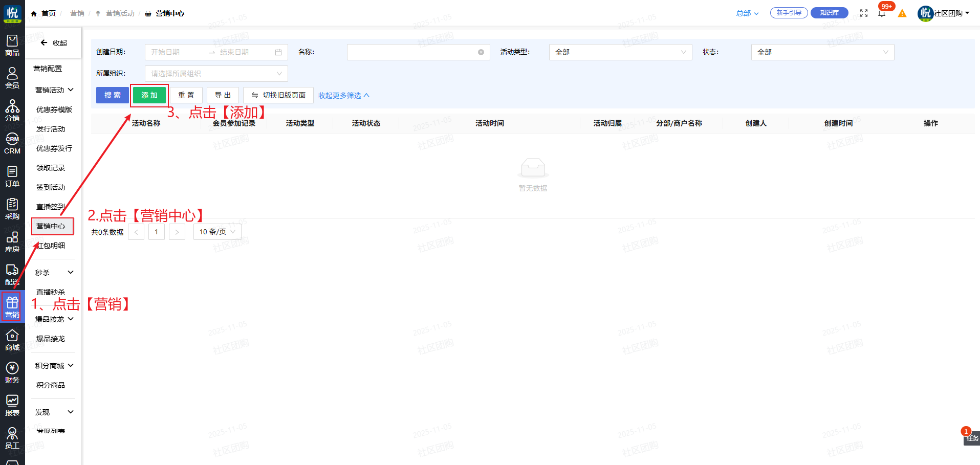Open the 状态 status dropdown
The height and width of the screenshot is (465, 980).
tap(822, 52)
